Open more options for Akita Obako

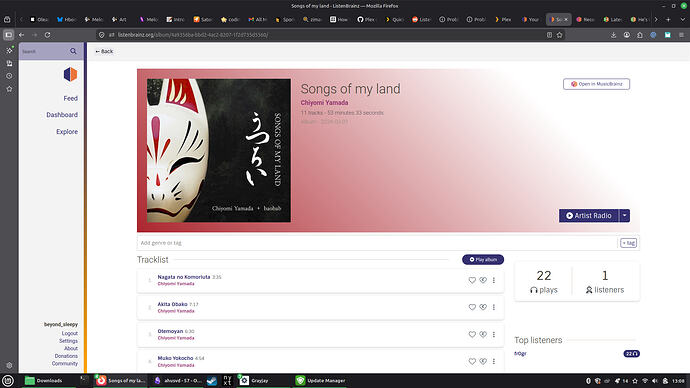pyautogui.click(x=494, y=307)
